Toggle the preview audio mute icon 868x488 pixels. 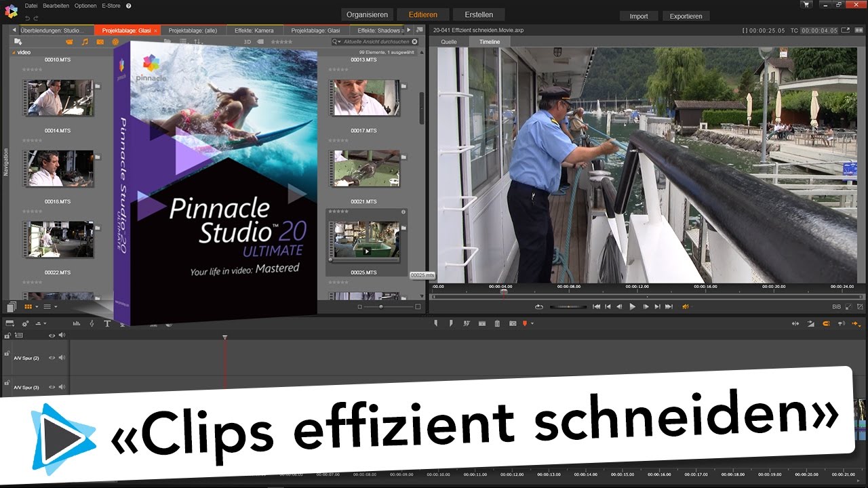point(686,307)
